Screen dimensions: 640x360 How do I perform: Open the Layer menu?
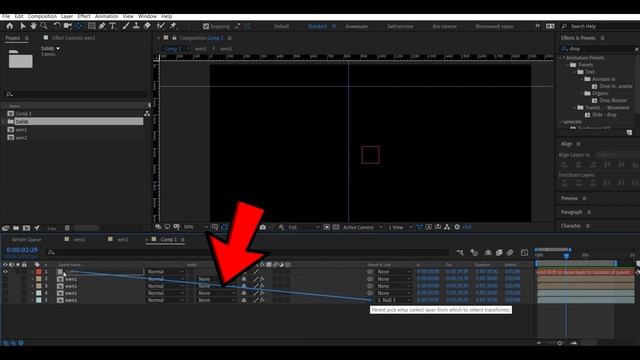(67, 16)
